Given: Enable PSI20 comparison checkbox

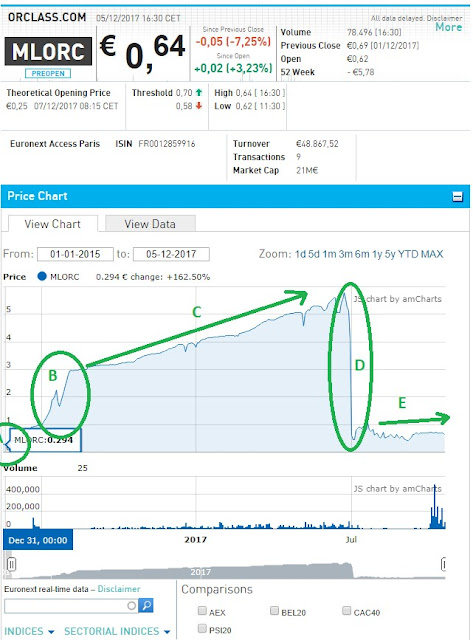Looking at the screenshot, I should coord(202,628).
